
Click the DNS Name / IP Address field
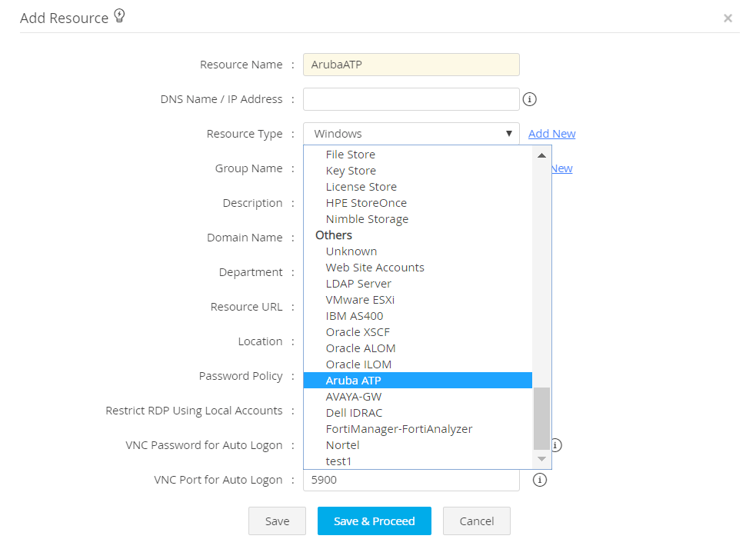click(x=411, y=99)
